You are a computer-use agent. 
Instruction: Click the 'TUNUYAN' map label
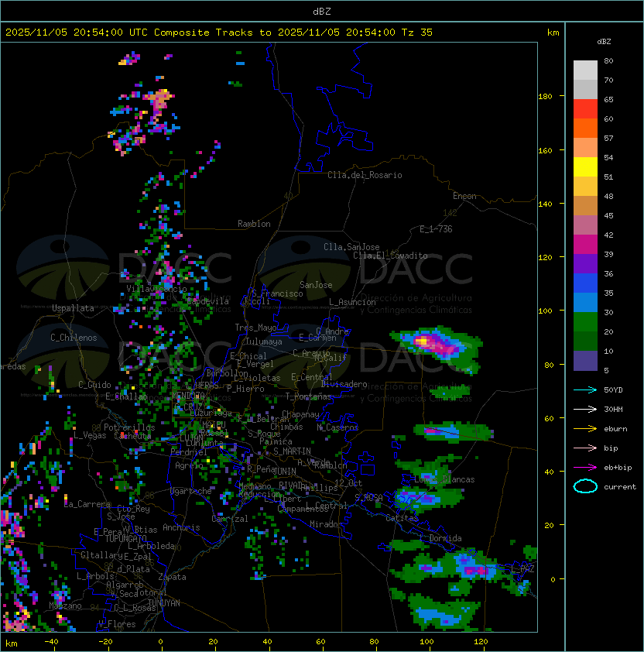tap(164, 603)
